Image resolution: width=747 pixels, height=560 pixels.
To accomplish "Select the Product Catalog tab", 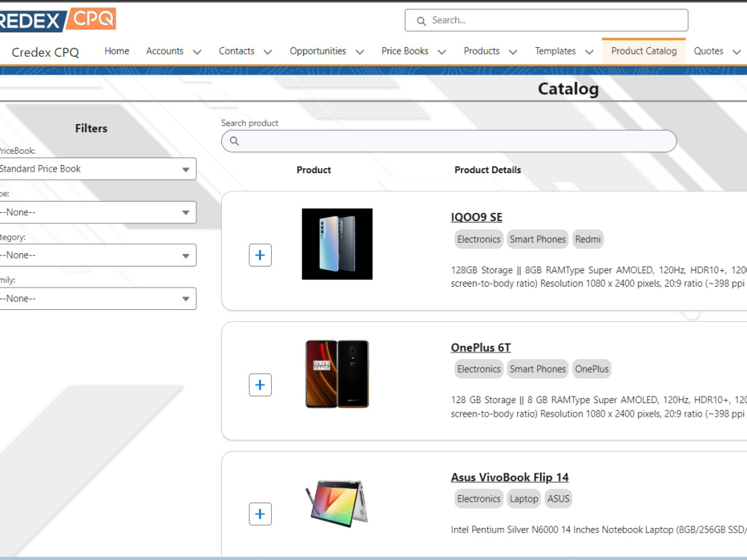I will tap(644, 51).
